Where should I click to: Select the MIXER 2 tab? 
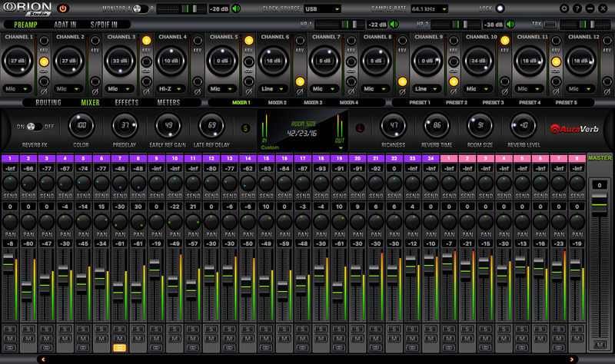coord(278,103)
